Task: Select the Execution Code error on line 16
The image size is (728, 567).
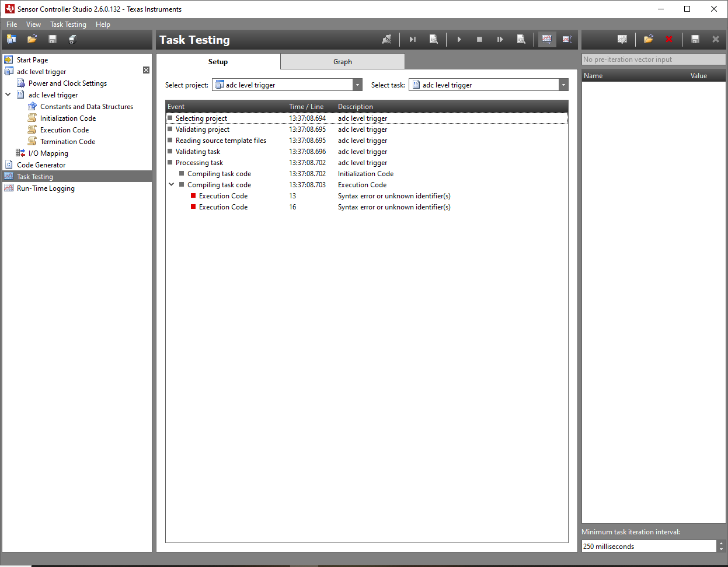Action: coord(367,206)
